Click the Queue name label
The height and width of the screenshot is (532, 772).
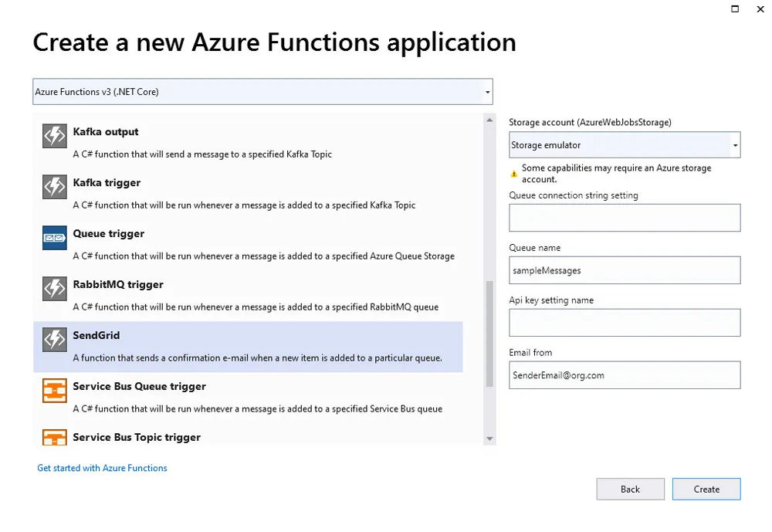pos(535,248)
